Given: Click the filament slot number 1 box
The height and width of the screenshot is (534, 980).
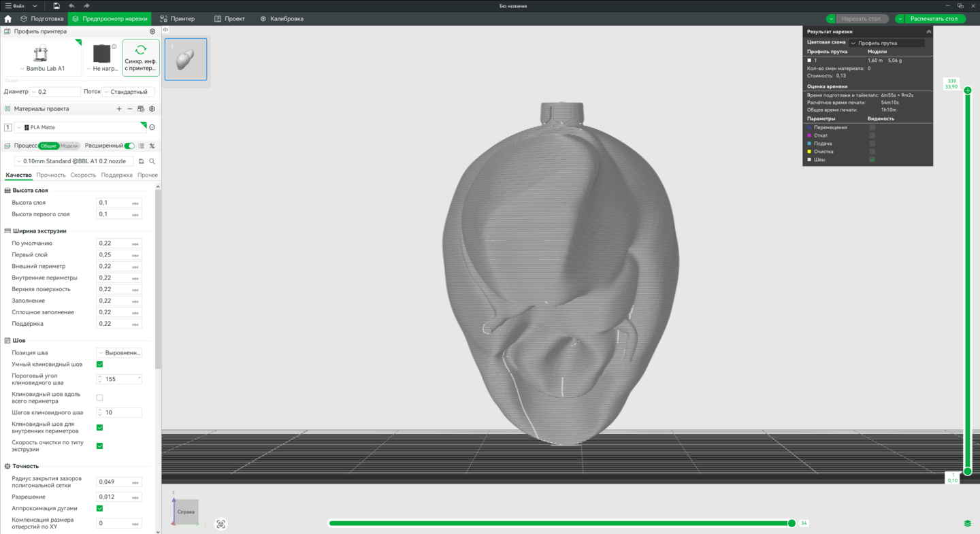Looking at the screenshot, I should (8, 127).
